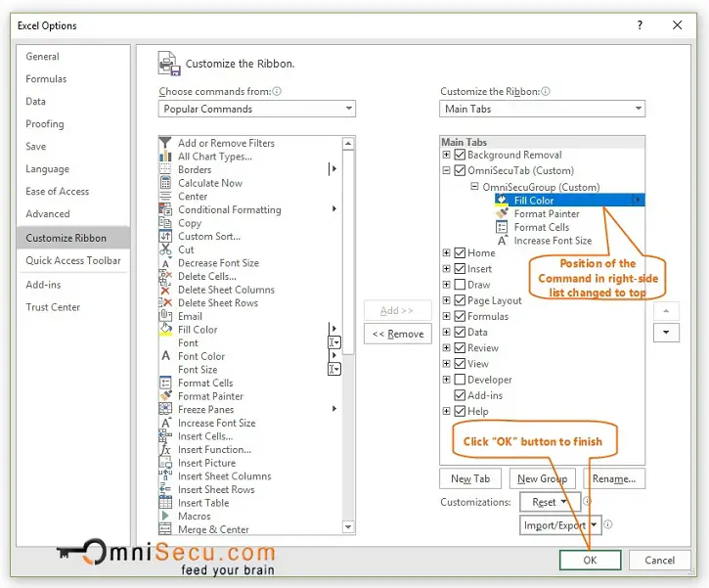Click the Increase Font Size icon under OmniSecuGroup
Image resolution: width=709 pixels, height=588 pixels.
(503, 240)
